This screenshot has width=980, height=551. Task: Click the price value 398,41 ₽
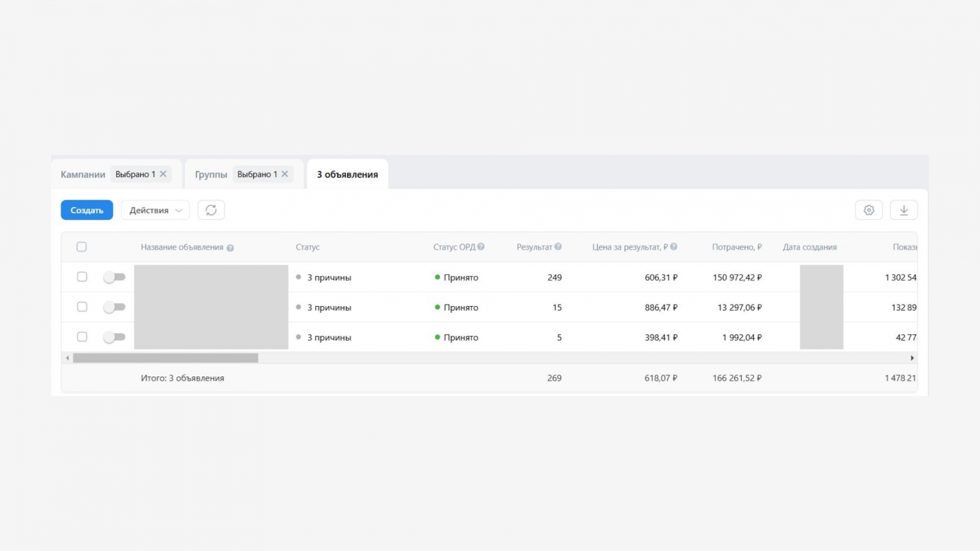(x=661, y=337)
